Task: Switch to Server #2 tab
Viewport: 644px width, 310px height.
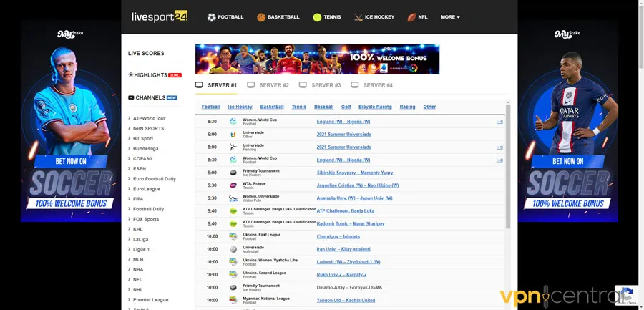Action: pos(268,85)
